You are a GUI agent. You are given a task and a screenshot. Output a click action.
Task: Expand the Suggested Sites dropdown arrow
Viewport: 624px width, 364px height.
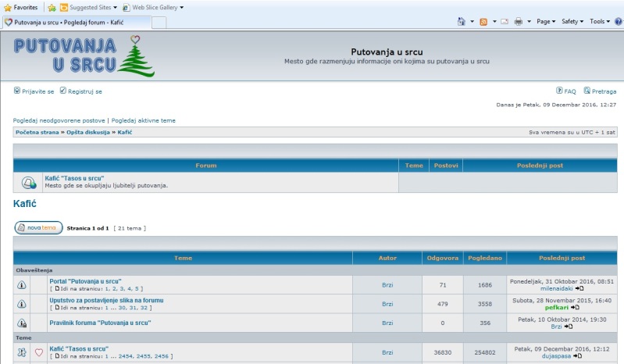point(115,8)
